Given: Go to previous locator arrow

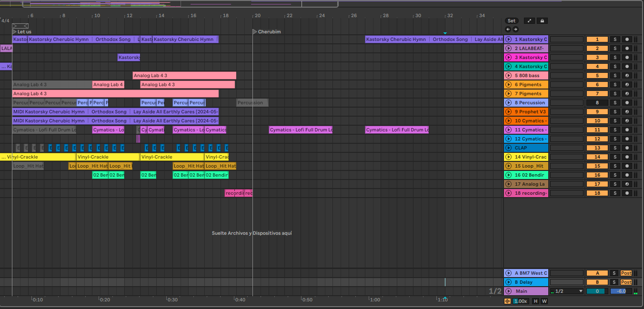Looking at the screenshot, I should pos(508,30).
